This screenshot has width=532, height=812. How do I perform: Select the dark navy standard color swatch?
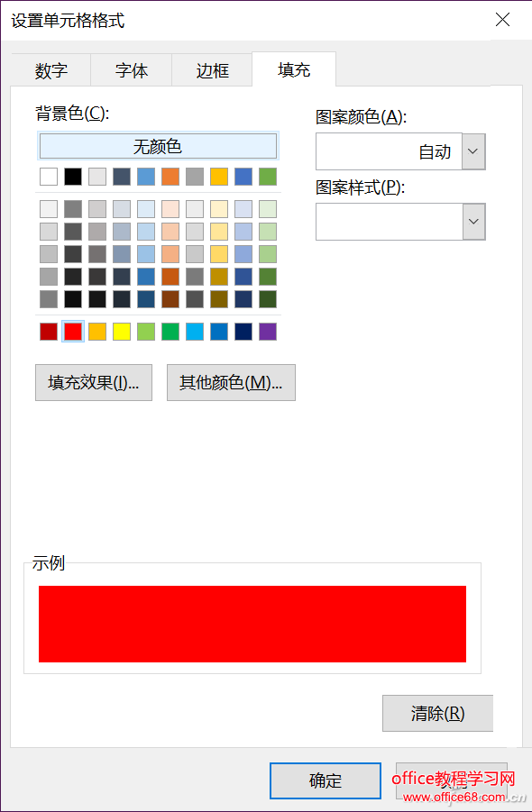point(243,332)
